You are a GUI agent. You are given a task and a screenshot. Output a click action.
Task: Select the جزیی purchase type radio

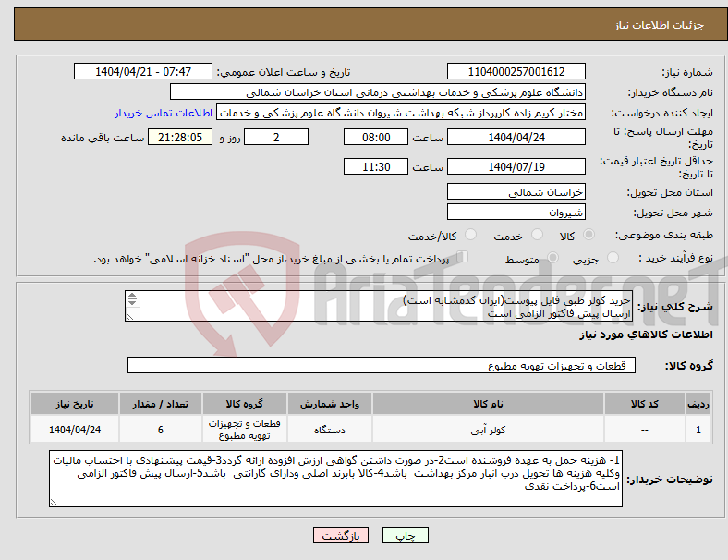tap(613, 257)
